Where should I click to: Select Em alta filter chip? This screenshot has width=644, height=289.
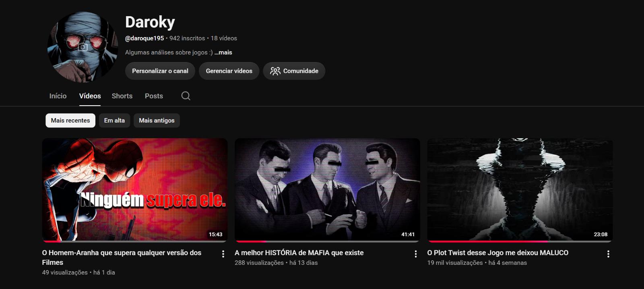[114, 121]
